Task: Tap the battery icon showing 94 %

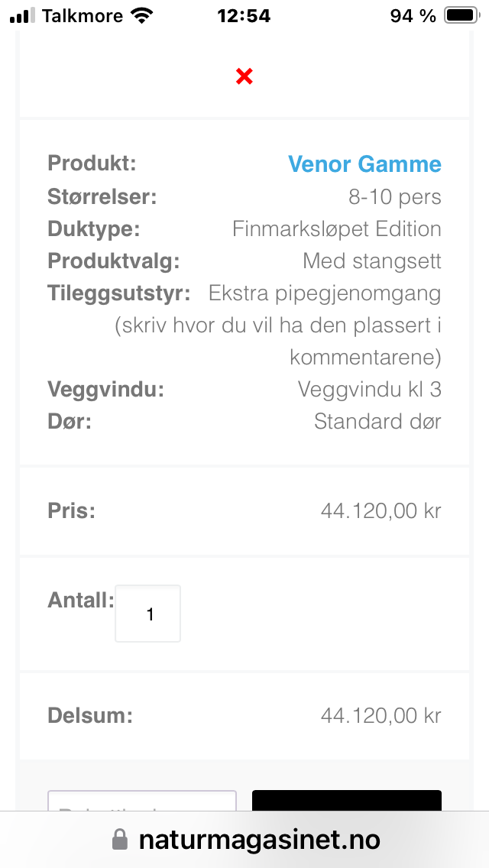Action: click(x=459, y=15)
